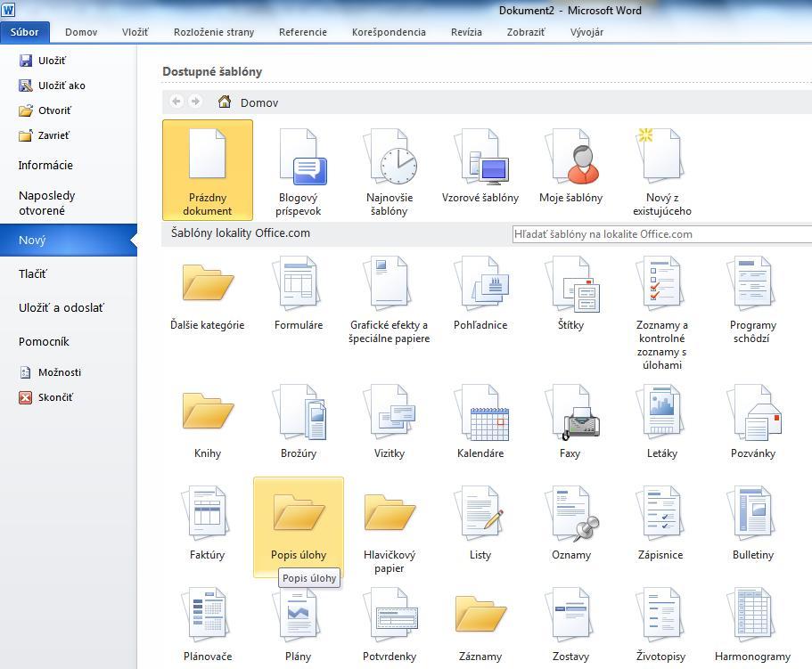Open the Pohľadnice category
812x669 pixels.
tap(480, 294)
